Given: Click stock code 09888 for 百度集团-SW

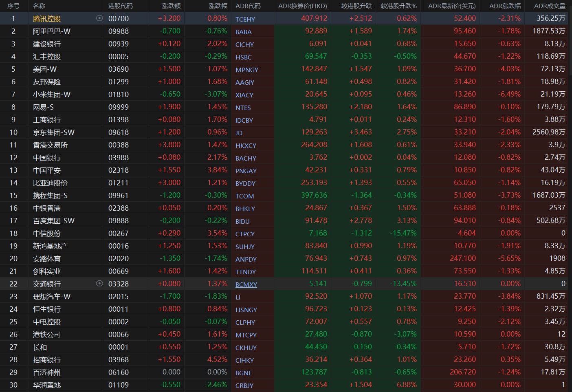Looking at the screenshot, I should pyautogui.click(x=118, y=221).
